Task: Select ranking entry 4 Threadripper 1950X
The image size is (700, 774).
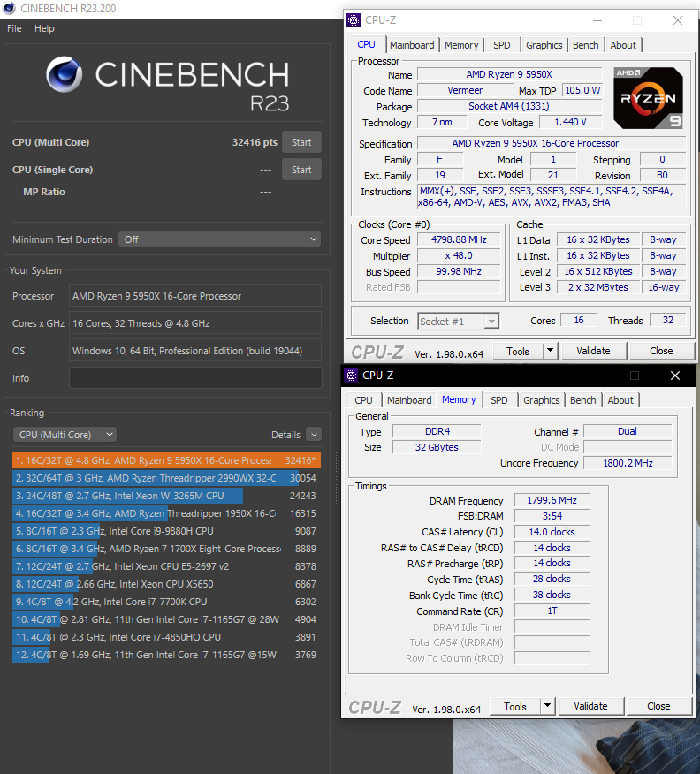Action: pyautogui.click(x=166, y=513)
